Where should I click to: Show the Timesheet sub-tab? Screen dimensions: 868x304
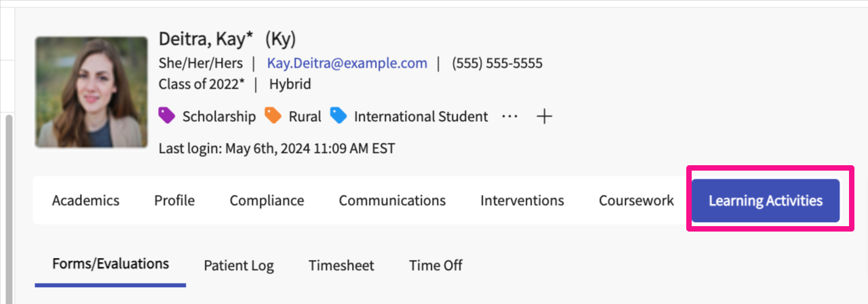coord(341,265)
